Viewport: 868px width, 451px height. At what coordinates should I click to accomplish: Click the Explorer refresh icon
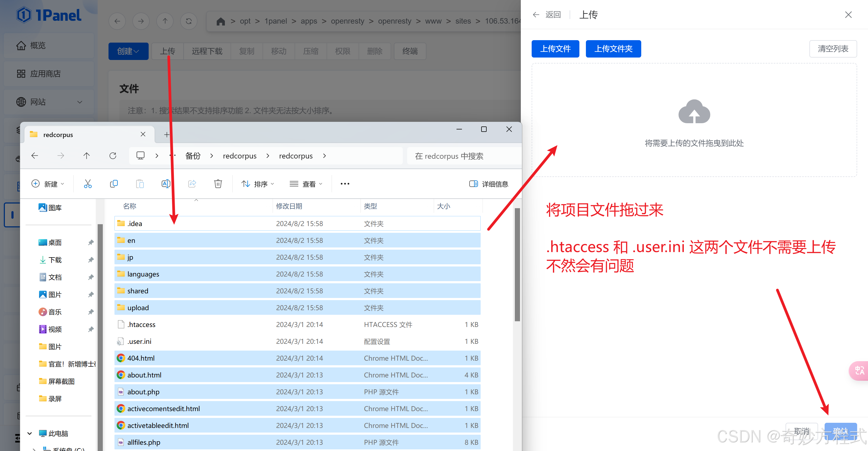click(113, 156)
